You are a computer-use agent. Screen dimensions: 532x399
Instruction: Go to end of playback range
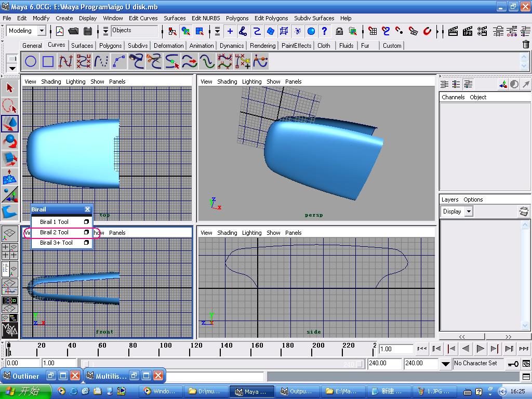[x=524, y=349]
